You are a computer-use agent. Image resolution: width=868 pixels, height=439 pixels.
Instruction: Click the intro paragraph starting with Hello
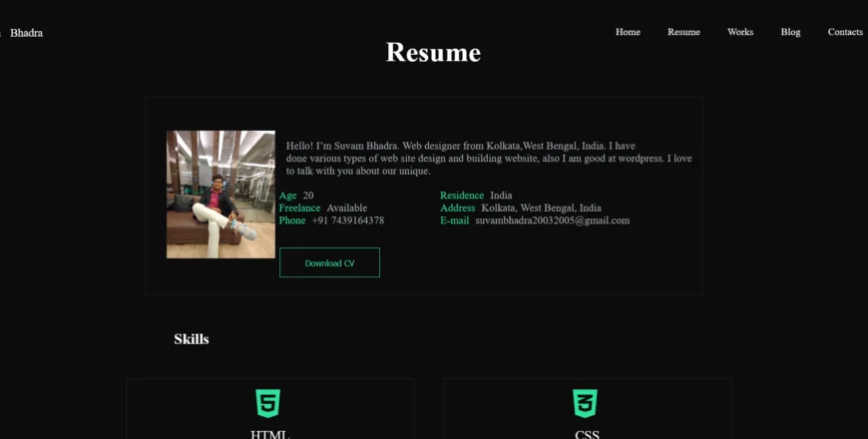(x=488, y=158)
